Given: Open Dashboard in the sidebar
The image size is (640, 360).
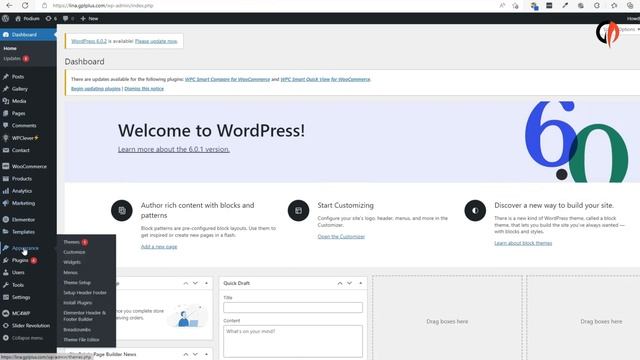Looking at the screenshot, I should 28,35.
